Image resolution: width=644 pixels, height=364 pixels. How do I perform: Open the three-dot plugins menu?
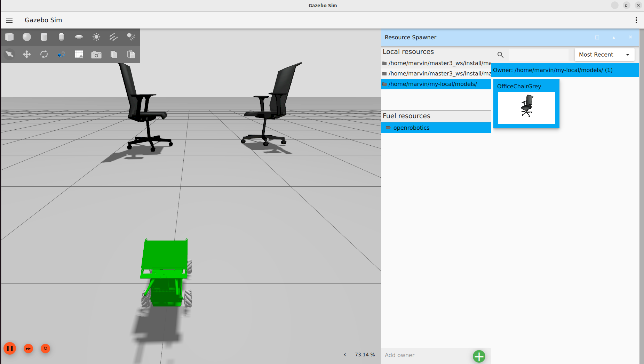[x=636, y=20]
